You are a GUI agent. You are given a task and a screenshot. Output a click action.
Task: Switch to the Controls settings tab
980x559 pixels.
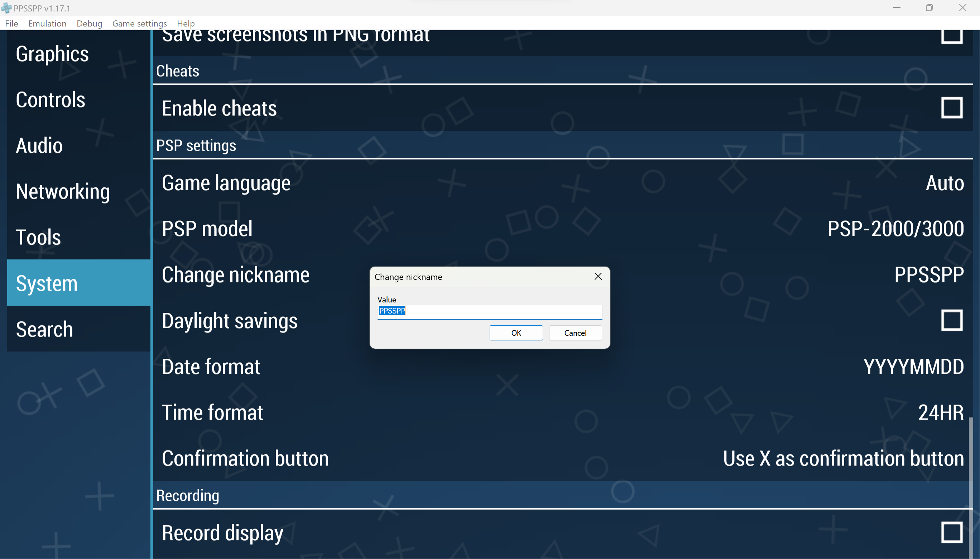pyautogui.click(x=79, y=100)
